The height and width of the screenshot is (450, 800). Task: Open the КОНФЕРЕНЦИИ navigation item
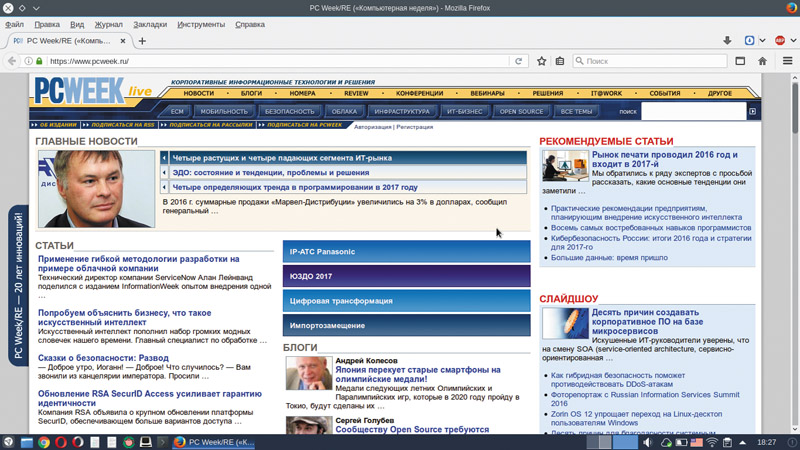(419, 93)
